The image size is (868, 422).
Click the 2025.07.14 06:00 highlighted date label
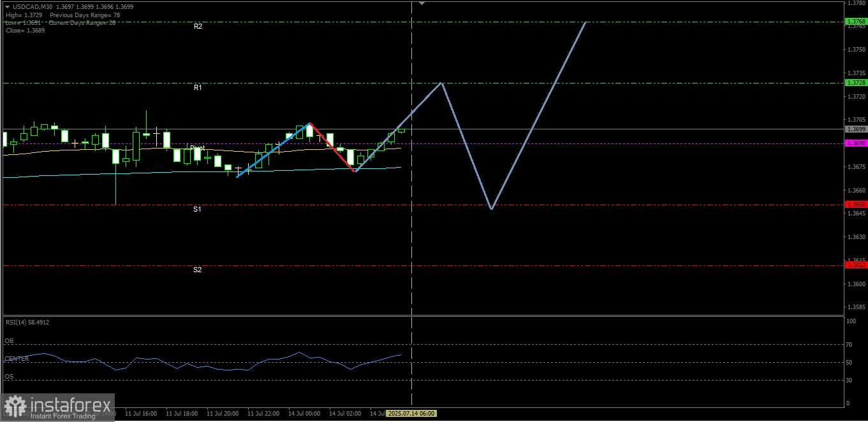coord(411,414)
